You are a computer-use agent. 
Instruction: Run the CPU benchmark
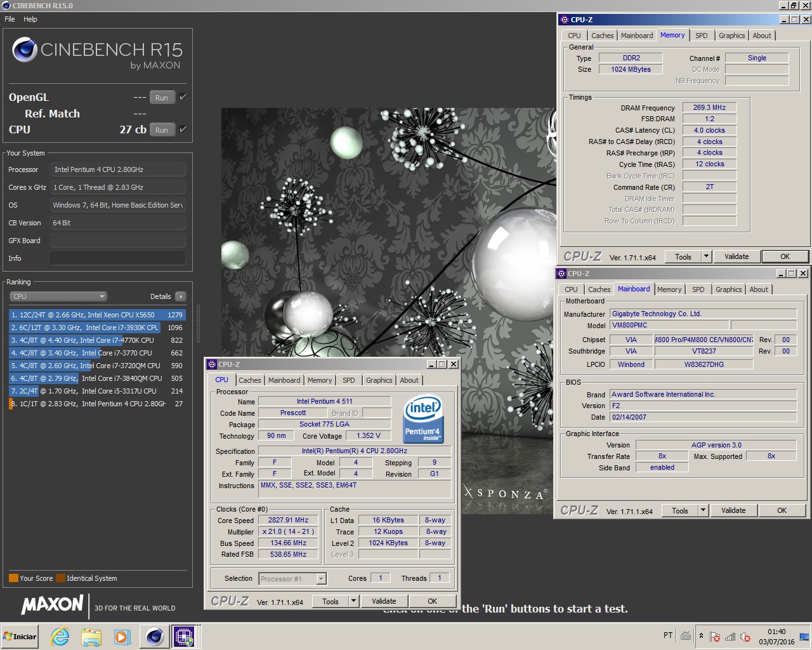pos(162,129)
